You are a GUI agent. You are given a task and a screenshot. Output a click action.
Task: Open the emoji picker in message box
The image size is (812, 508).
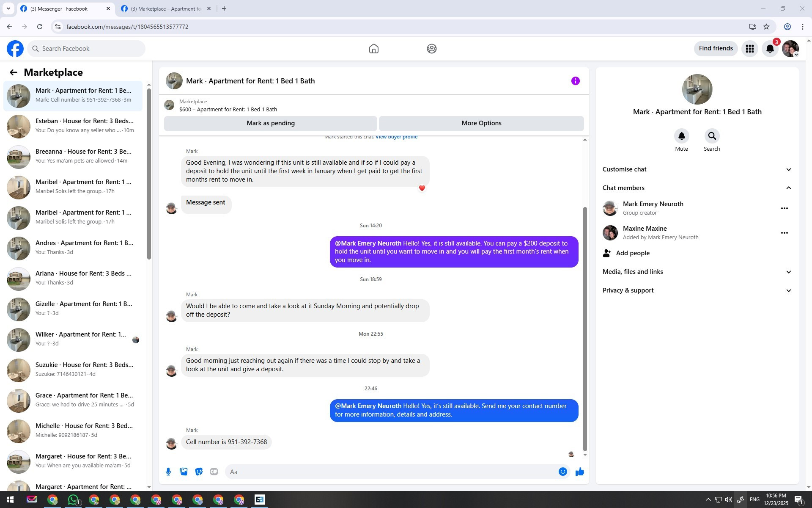pyautogui.click(x=562, y=472)
